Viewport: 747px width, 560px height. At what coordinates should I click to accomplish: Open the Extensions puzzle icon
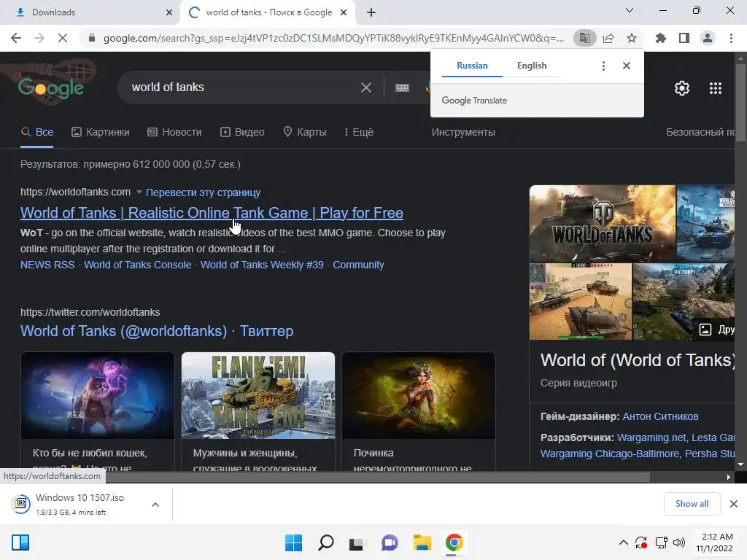click(661, 38)
